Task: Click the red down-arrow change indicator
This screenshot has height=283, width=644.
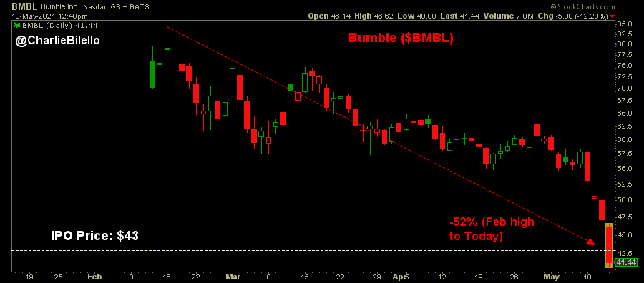Action: point(613,16)
